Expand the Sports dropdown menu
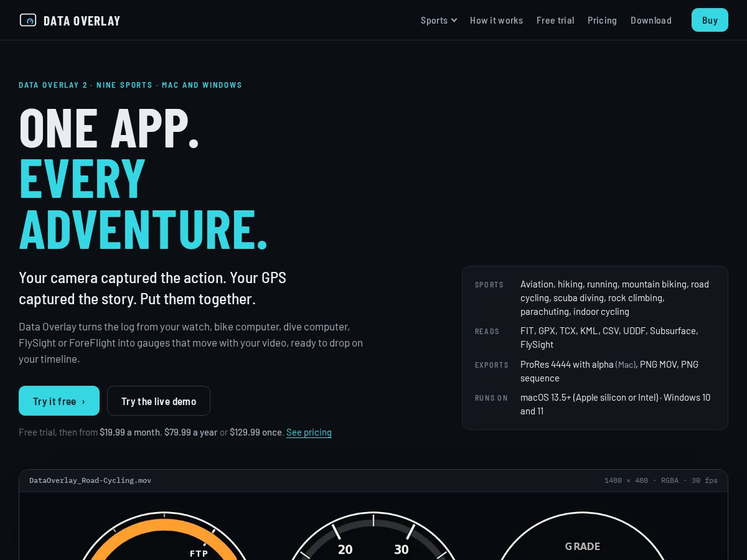The height and width of the screenshot is (560, 747). [x=439, y=20]
